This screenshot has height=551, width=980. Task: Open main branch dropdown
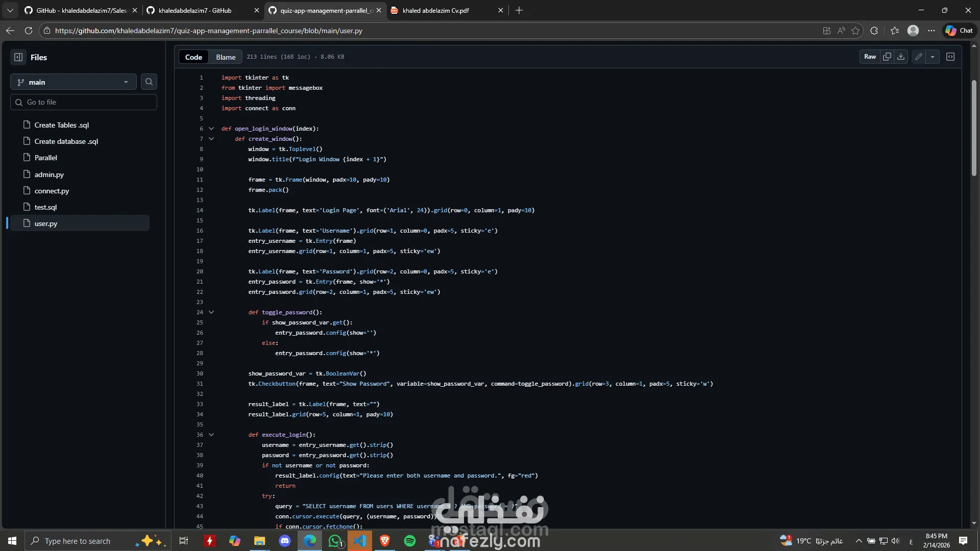(x=73, y=82)
